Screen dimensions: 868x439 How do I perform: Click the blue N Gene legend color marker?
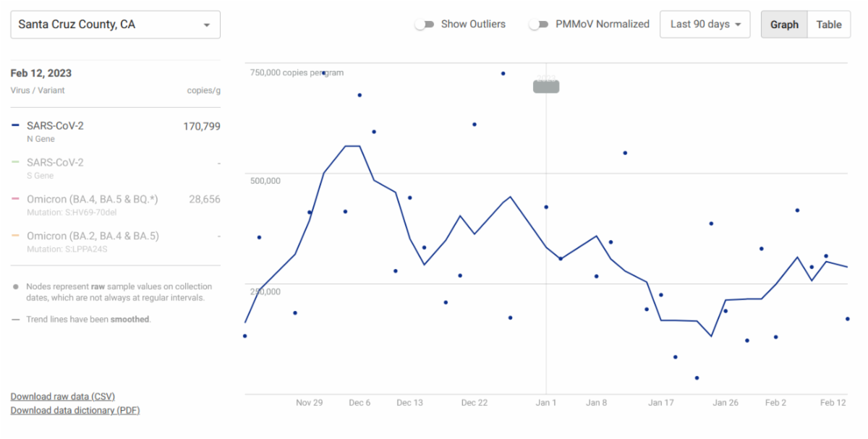point(16,126)
